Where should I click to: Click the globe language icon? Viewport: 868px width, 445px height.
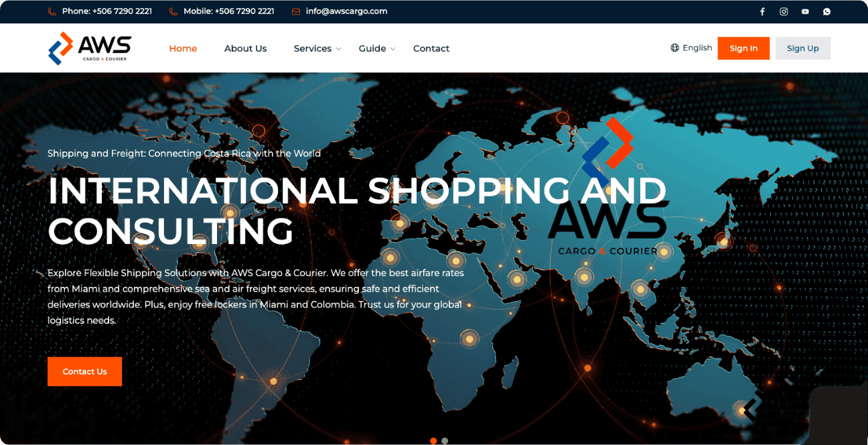(x=674, y=48)
